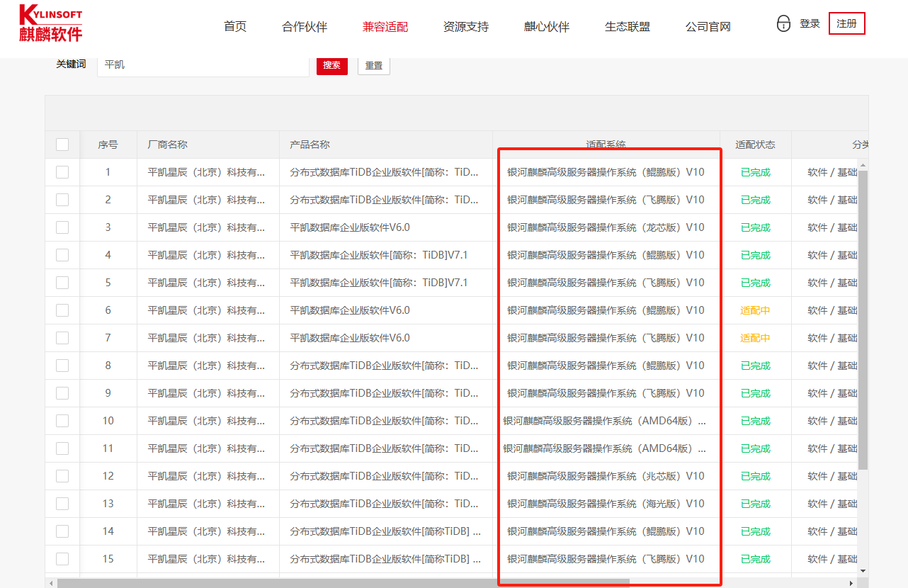Open the 首页 menu item
This screenshot has height=588, width=908.
(235, 27)
